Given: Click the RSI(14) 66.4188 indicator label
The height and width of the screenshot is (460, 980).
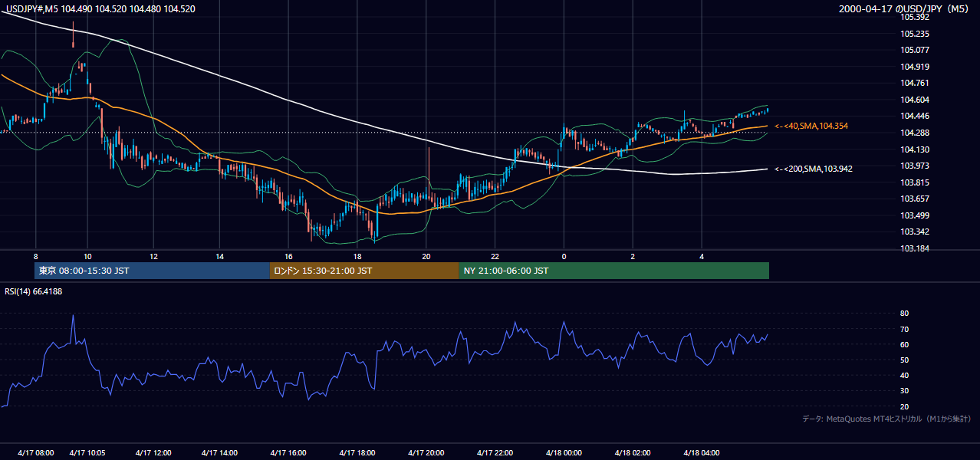Looking at the screenshot, I should [33, 291].
